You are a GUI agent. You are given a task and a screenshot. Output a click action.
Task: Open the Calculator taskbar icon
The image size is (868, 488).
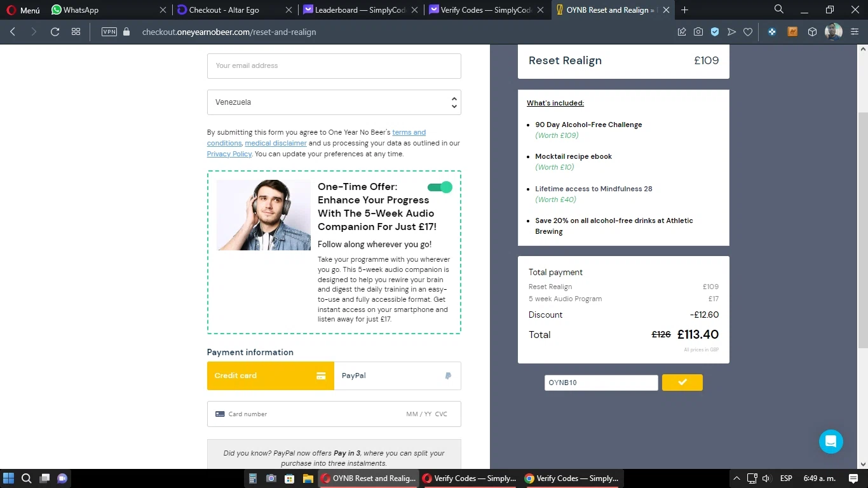point(253,478)
